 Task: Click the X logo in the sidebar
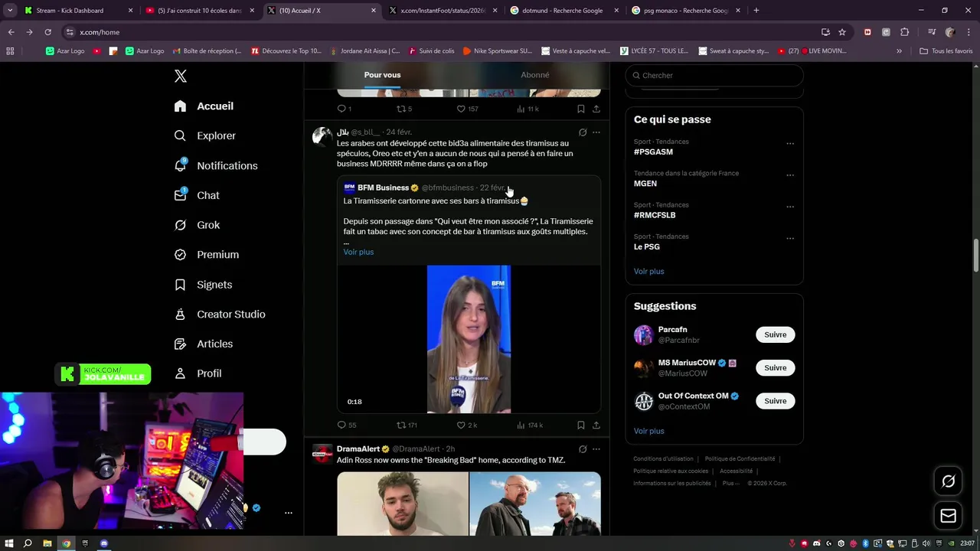click(181, 76)
